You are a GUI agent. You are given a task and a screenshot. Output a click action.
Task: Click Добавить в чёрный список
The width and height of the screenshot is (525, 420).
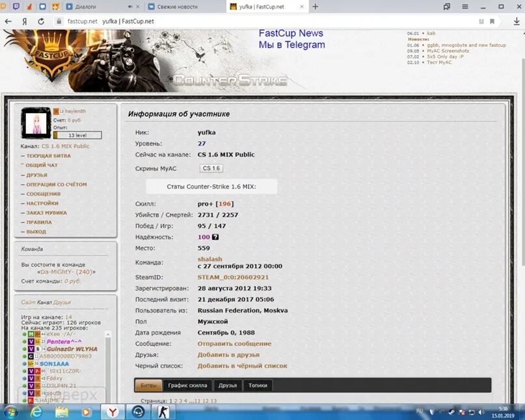tap(242, 366)
